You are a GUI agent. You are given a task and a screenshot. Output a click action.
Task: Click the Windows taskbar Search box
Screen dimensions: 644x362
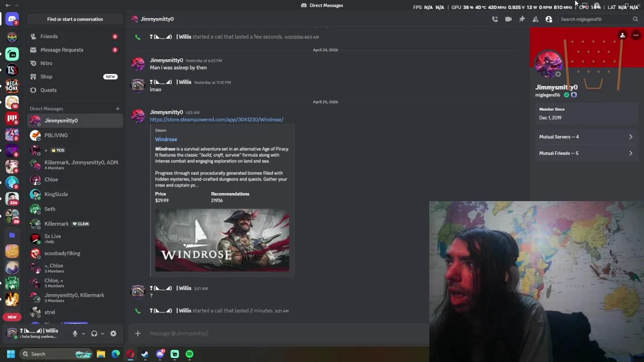pos(56,354)
